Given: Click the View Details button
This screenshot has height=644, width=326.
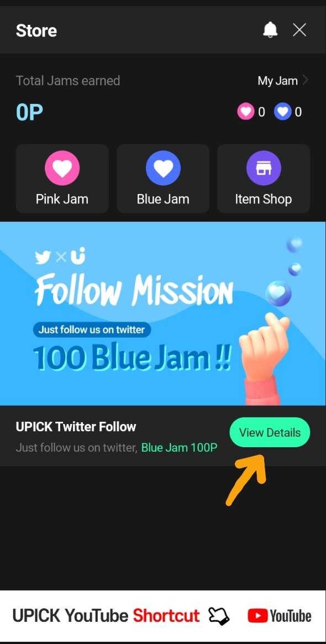Looking at the screenshot, I should 270,432.
